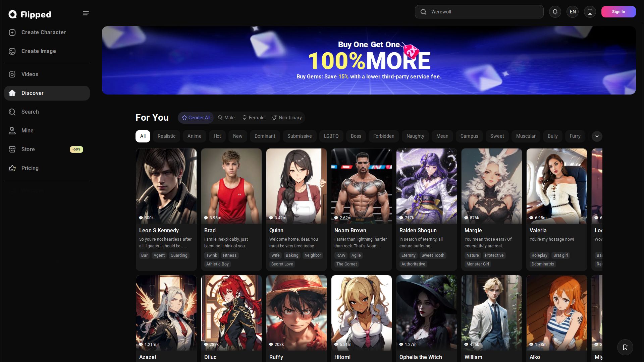Screen dimensions: 644x362
Task: Click the Female gender symbol icon
Action: [245, 118]
